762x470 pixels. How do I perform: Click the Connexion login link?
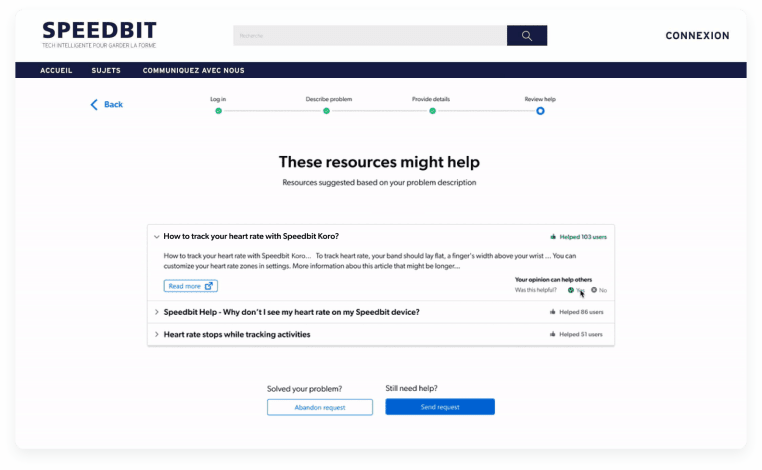coord(697,36)
